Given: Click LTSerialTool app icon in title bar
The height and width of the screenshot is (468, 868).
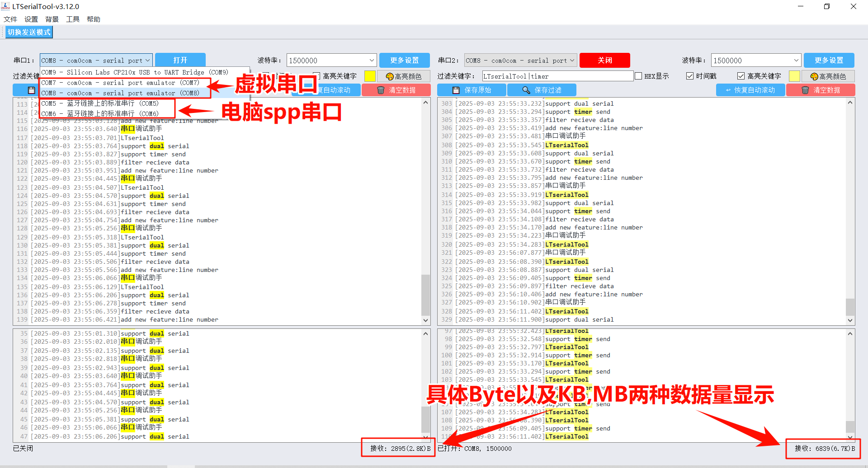Looking at the screenshot, I should [x=5, y=6].
